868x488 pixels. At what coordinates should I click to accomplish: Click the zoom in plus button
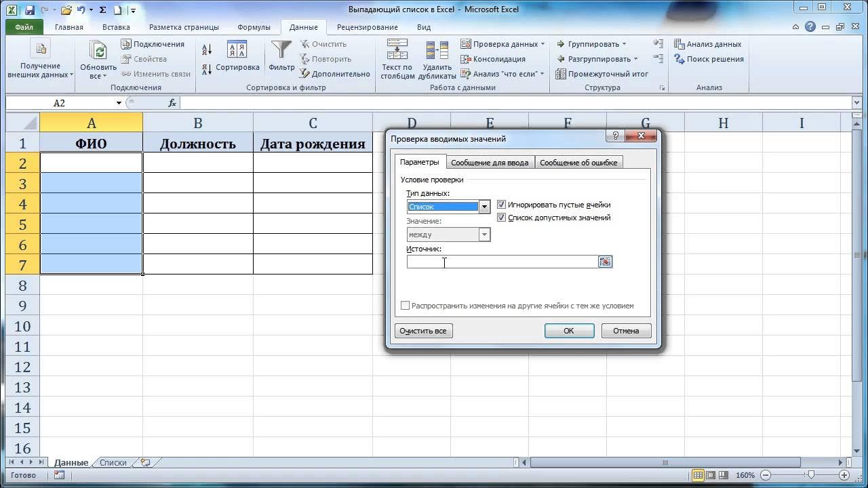click(844, 475)
